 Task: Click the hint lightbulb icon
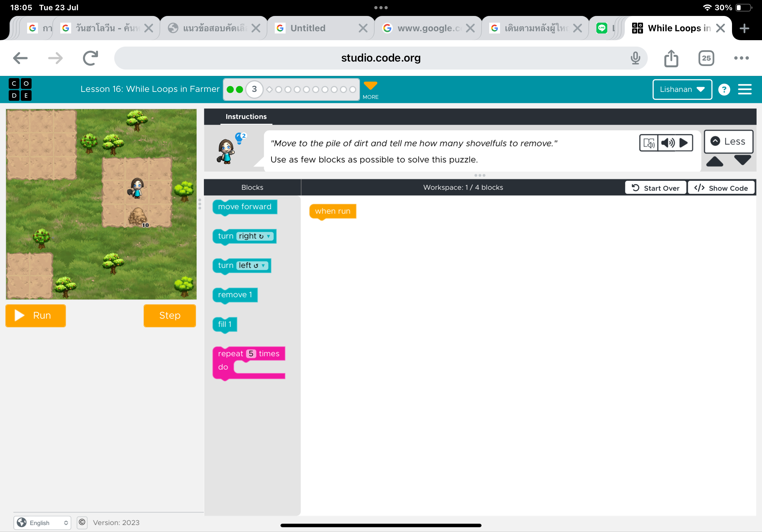[240, 138]
